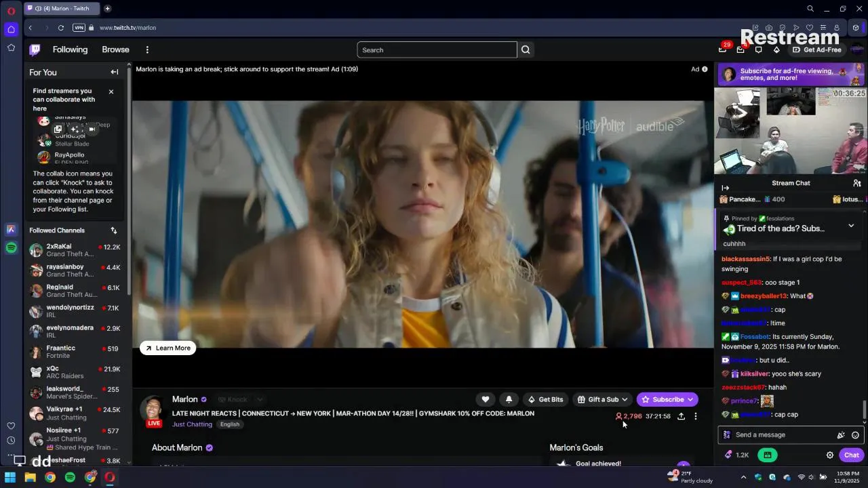The image size is (868, 488).
Task: Open Windows Start menu
Action: click(x=10, y=477)
